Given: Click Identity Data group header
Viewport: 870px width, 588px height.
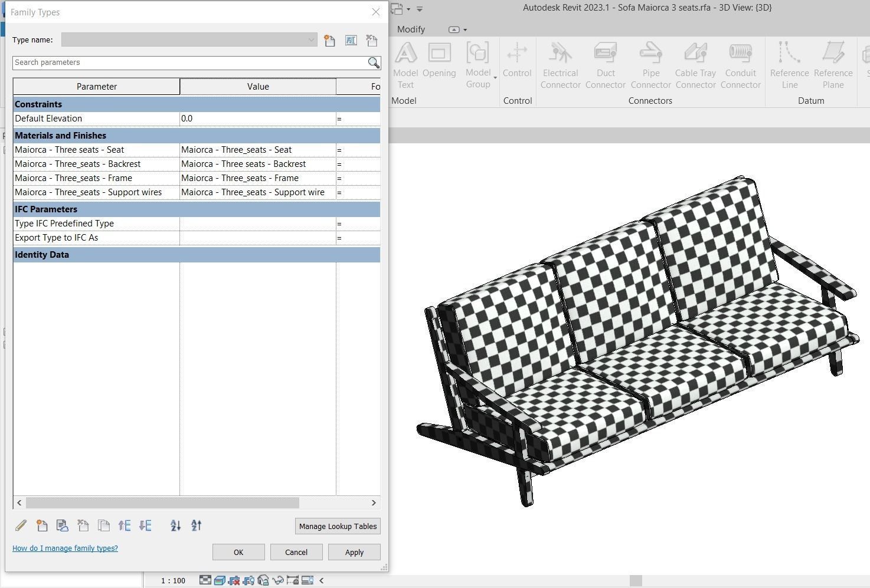Looking at the screenshot, I should click(197, 255).
